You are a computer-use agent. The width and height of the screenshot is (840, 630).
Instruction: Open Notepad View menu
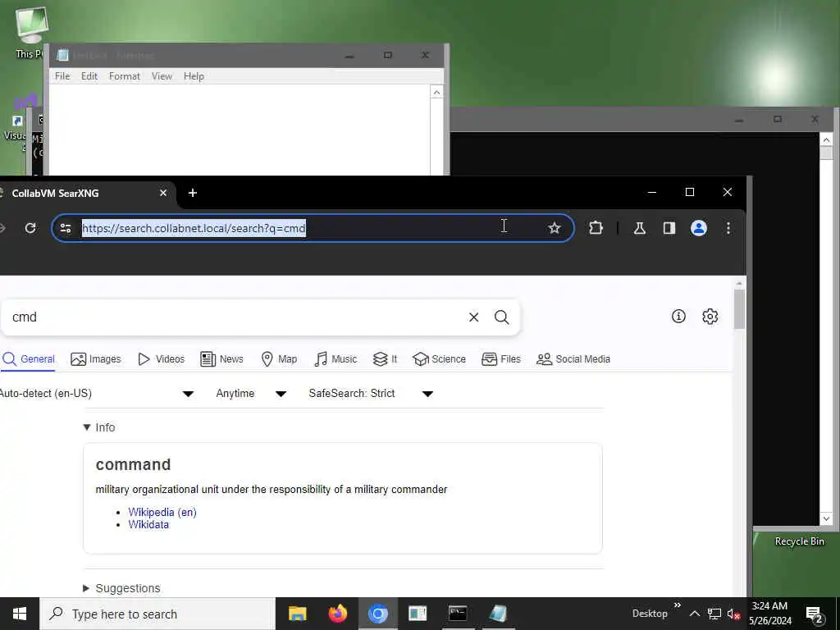pos(162,76)
